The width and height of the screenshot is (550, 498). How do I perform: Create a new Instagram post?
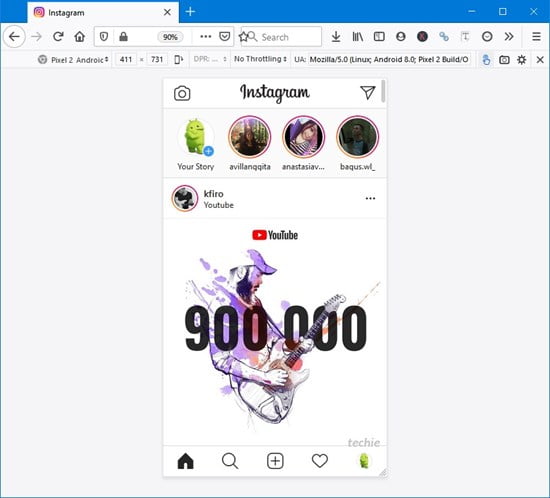(275, 461)
